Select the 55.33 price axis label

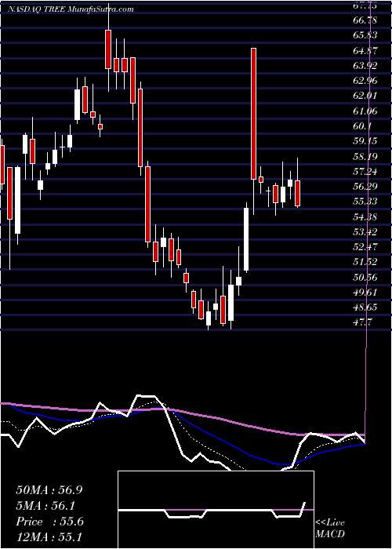[365, 202]
